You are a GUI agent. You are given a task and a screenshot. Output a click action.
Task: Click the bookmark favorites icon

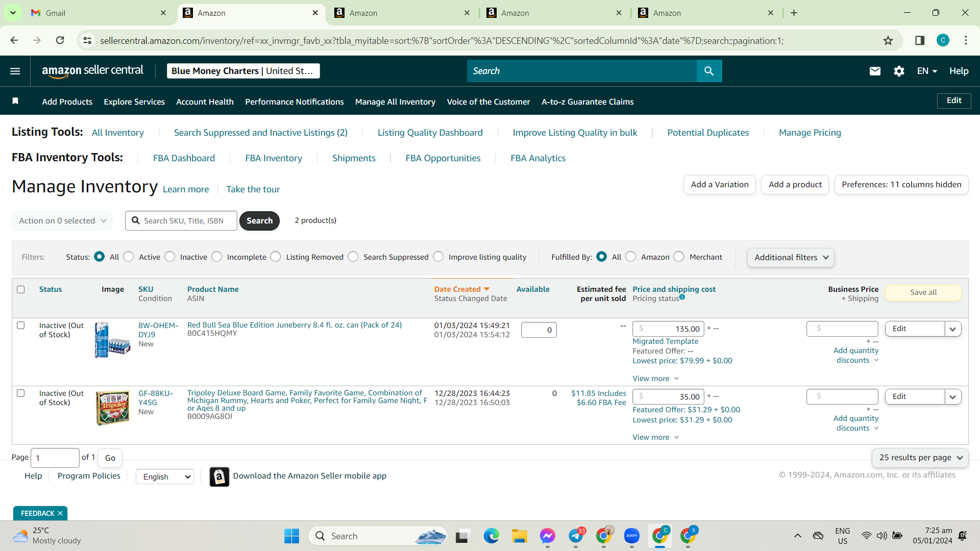15,101
